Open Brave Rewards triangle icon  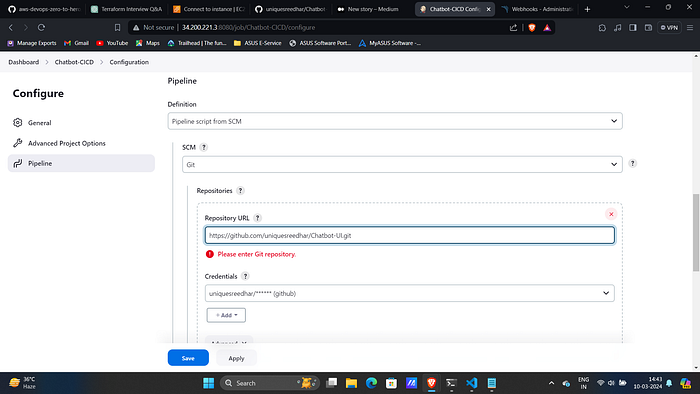click(x=547, y=27)
